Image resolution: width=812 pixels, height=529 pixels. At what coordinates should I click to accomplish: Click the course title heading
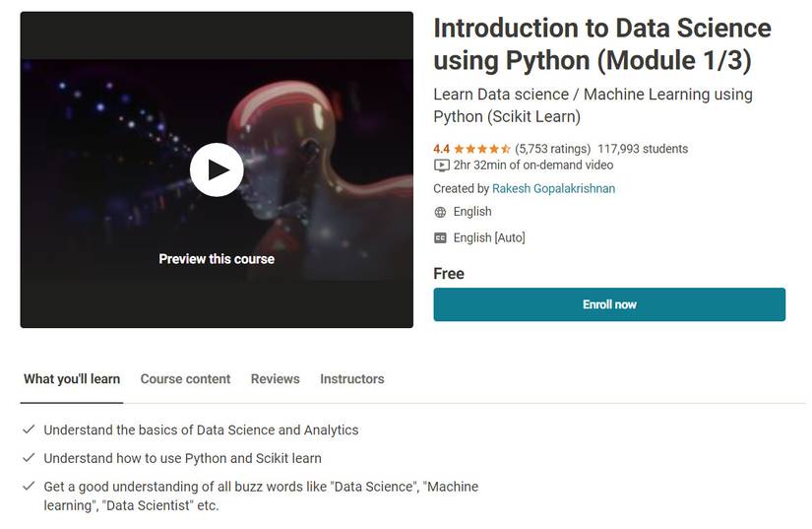click(601, 44)
